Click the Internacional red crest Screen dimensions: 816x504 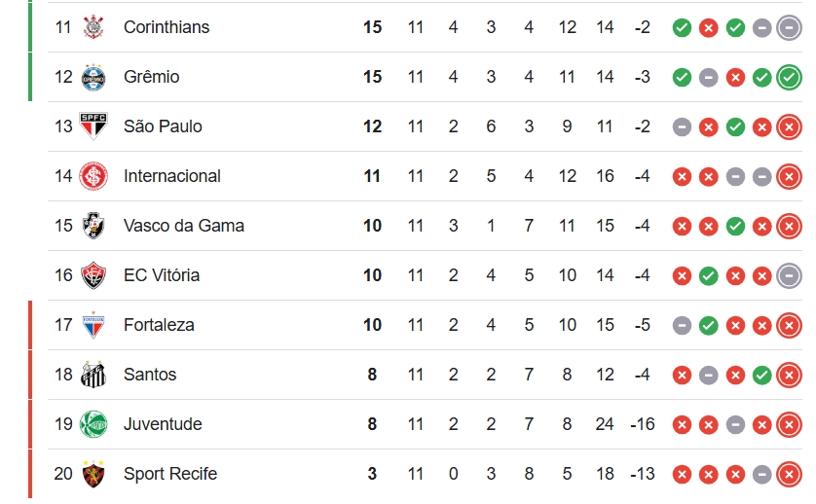point(93,176)
